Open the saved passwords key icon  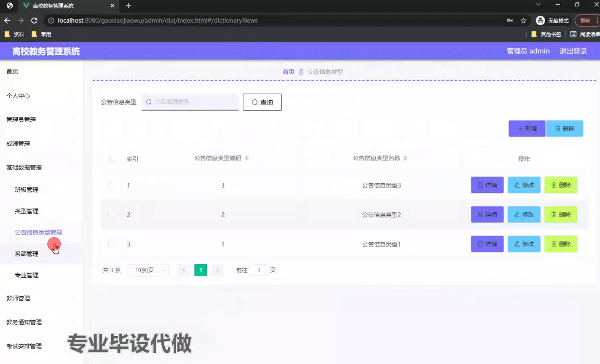pyautogui.click(x=510, y=20)
